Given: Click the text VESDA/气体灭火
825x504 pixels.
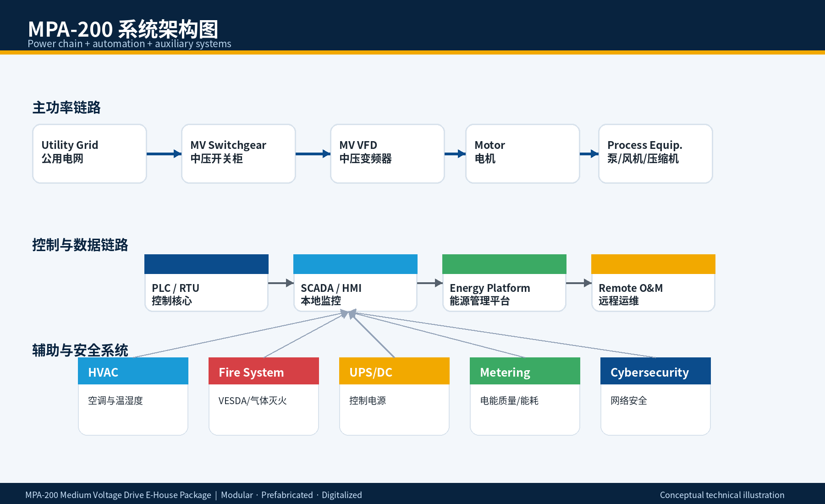Looking at the screenshot, I should click(253, 400).
